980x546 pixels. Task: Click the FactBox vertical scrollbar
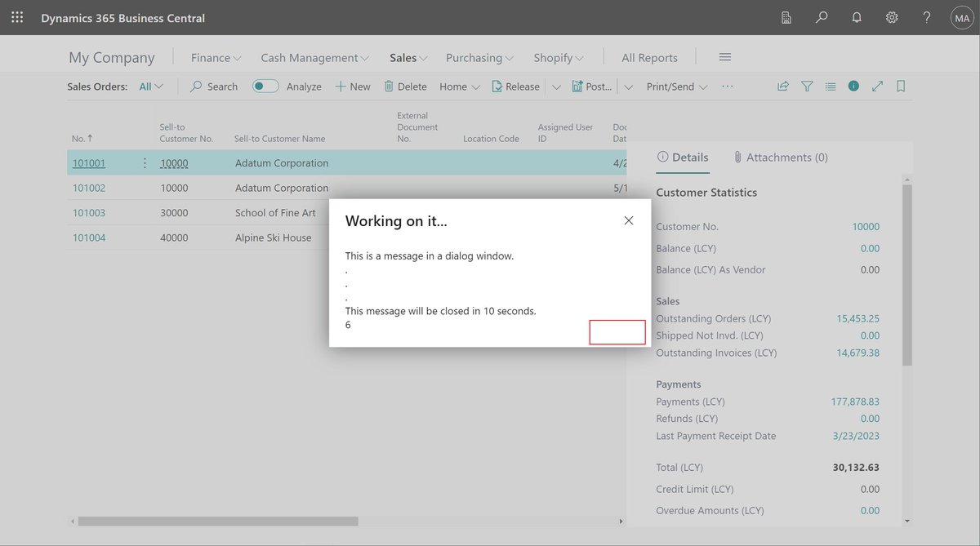pos(907,273)
